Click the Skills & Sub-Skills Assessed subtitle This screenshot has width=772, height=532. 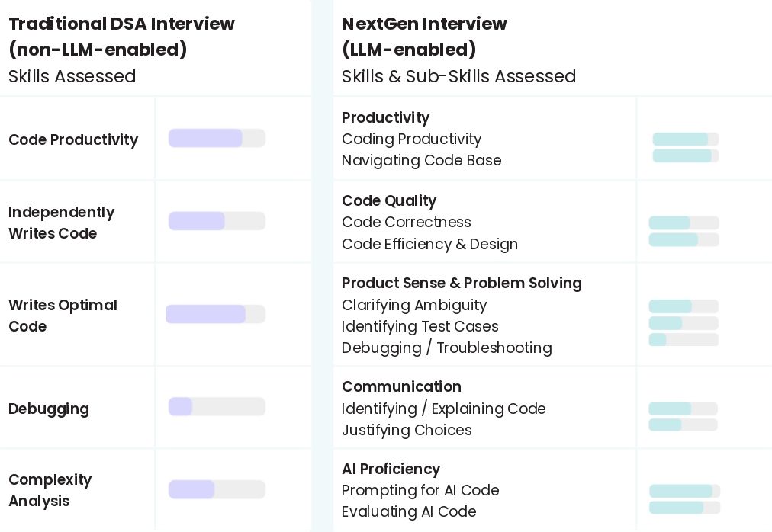click(458, 76)
